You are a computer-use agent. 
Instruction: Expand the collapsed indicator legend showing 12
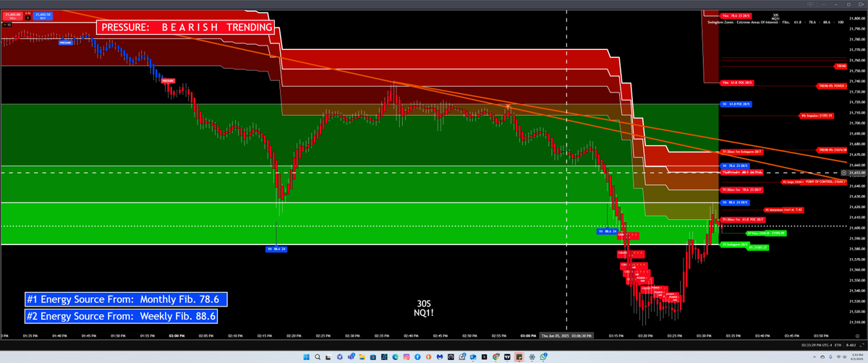point(6,25)
